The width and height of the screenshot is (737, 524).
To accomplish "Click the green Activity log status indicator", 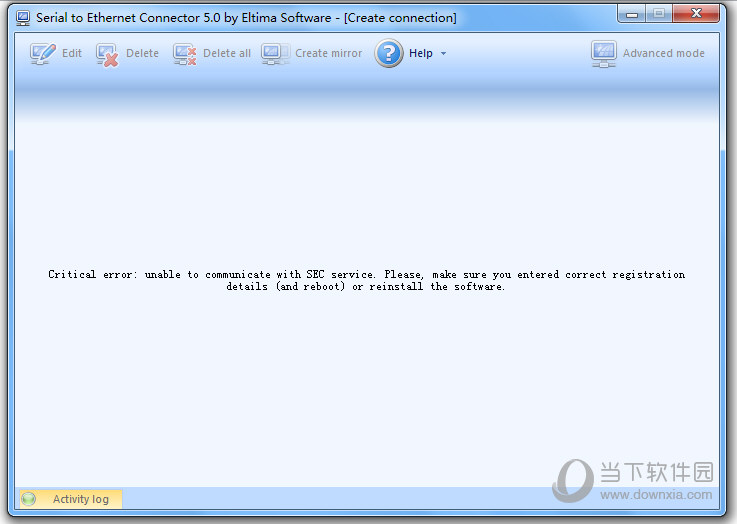I will pyautogui.click(x=29, y=499).
